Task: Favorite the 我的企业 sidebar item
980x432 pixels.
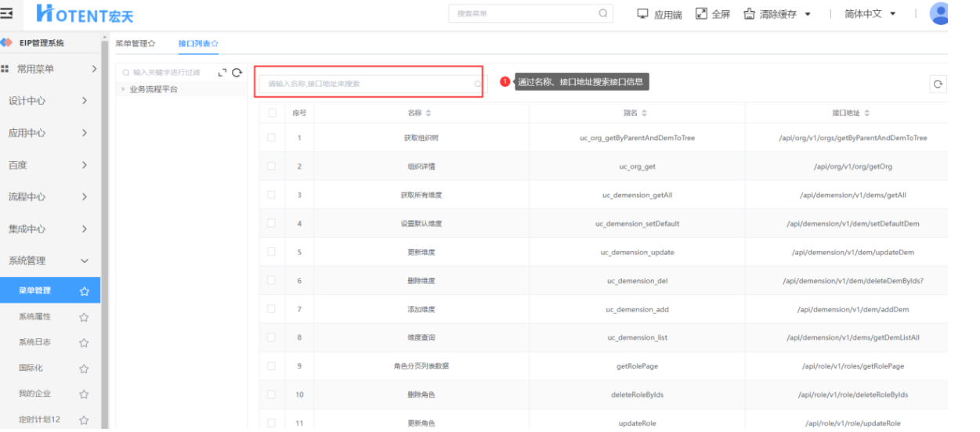Action: 84,394
